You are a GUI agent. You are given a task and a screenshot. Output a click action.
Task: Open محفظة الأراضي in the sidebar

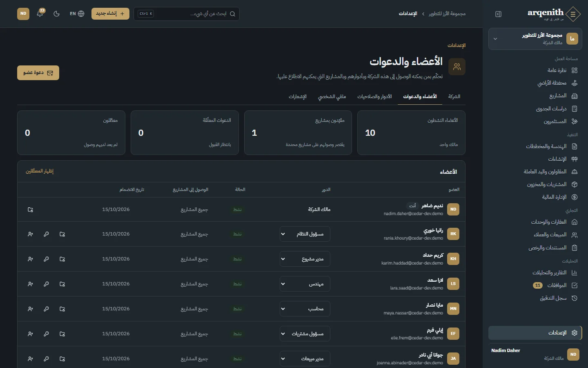coord(535,83)
